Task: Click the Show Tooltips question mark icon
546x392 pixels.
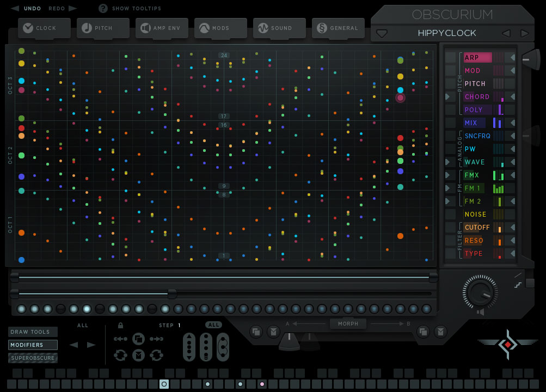Action: [104, 8]
